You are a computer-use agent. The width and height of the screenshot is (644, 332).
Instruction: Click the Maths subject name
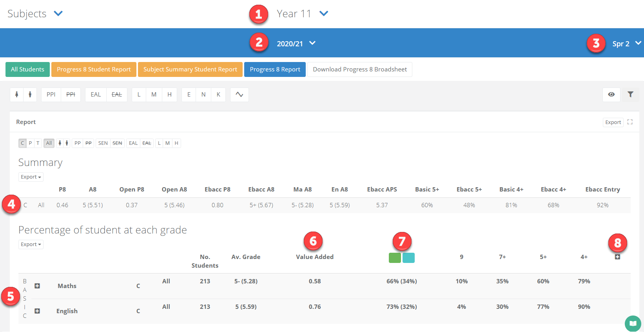tap(67, 286)
